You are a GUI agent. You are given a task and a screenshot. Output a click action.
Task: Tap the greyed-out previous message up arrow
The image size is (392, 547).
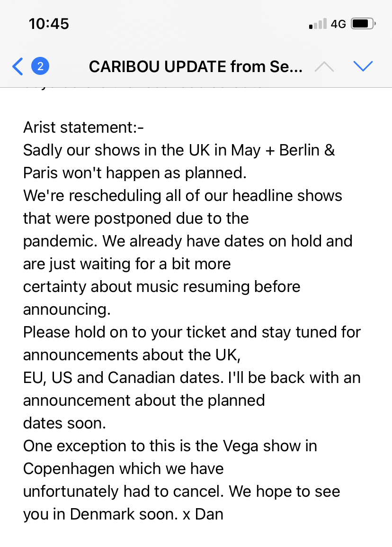pos(324,66)
